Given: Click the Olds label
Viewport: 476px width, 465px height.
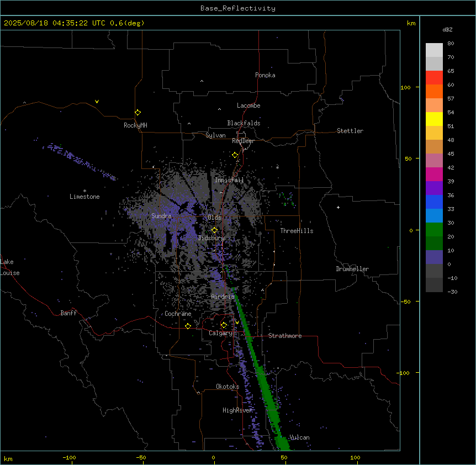Looking at the screenshot, I should [214, 218].
